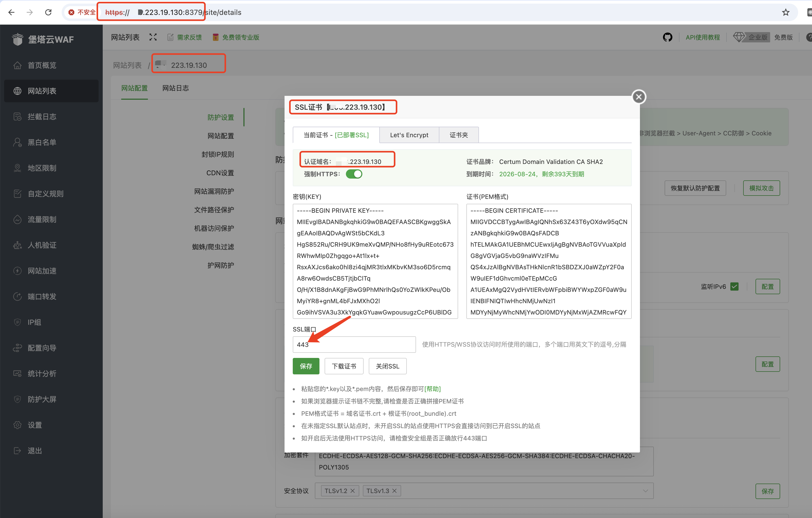Select 网站漏洞防护 in the settings menu
The height and width of the screenshot is (518, 812).
point(214,191)
